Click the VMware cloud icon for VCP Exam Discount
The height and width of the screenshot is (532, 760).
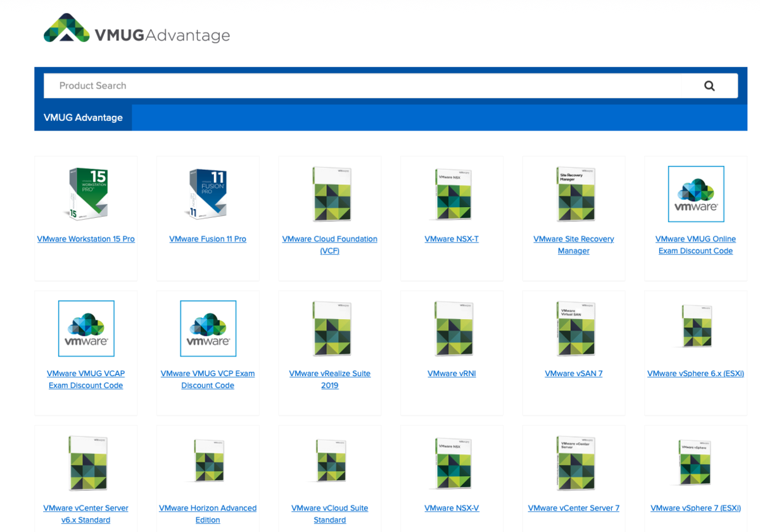coord(208,328)
